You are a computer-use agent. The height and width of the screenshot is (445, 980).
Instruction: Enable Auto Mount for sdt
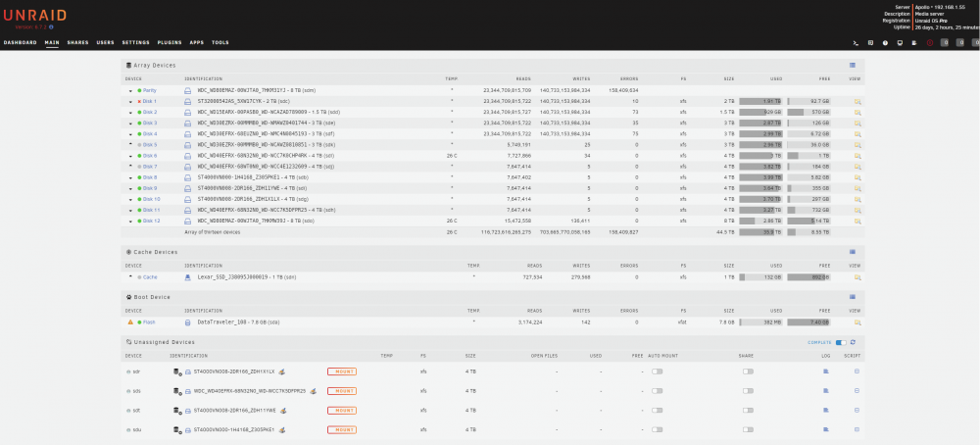tap(657, 411)
